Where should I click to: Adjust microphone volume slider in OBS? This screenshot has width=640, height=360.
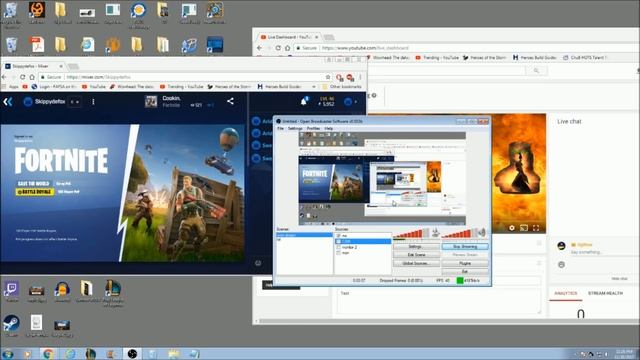coord(411,233)
